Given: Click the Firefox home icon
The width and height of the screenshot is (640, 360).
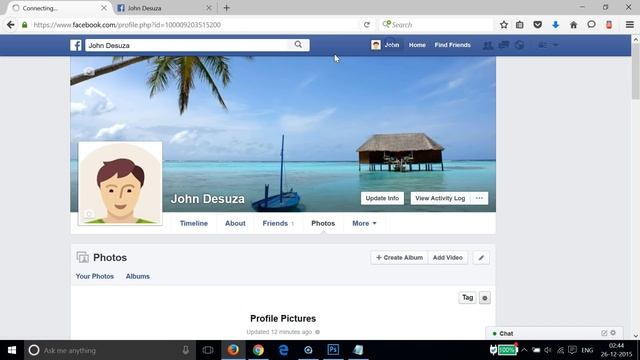Looking at the screenshot, I should tap(573, 25).
